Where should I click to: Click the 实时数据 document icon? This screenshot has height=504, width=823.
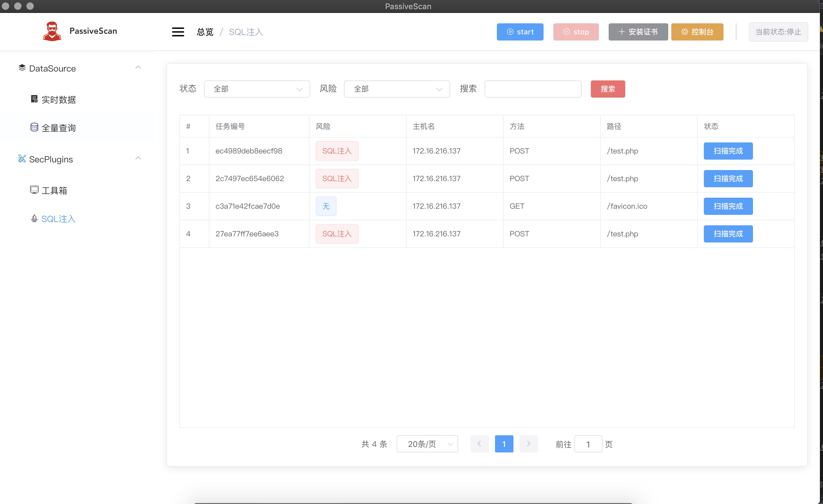(x=34, y=99)
